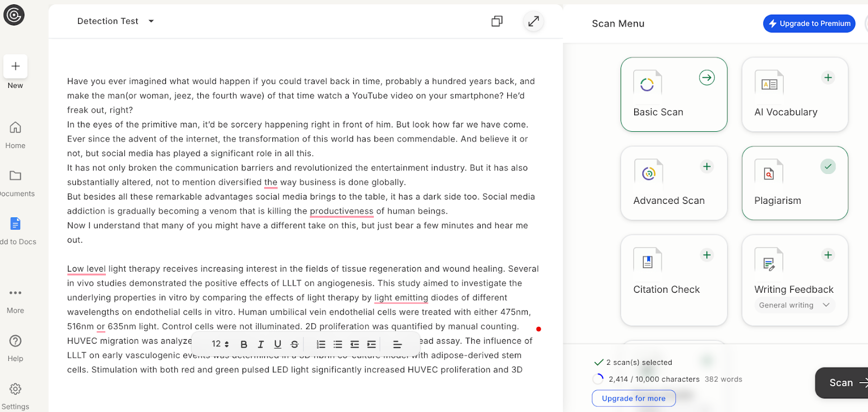Click the Upgrade for more link
Image resolution: width=868 pixels, height=412 pixels.
click(634, 398)
